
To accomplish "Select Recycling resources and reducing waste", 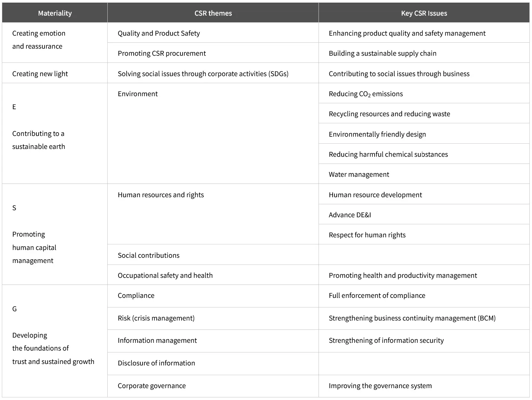I will click(389, 114).
